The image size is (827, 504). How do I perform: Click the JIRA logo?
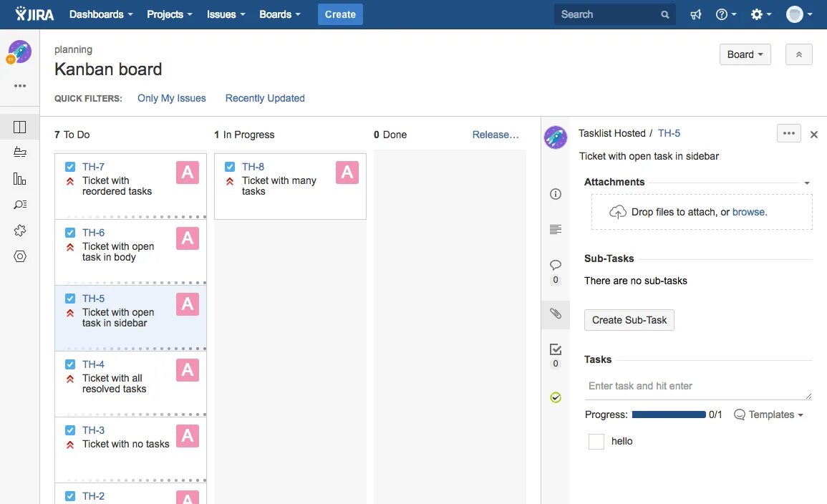tap(34, 14)
